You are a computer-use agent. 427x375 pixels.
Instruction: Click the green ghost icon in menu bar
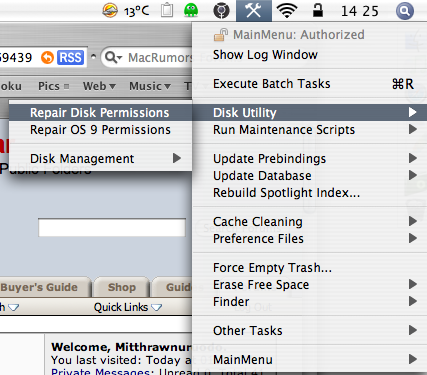191,10
